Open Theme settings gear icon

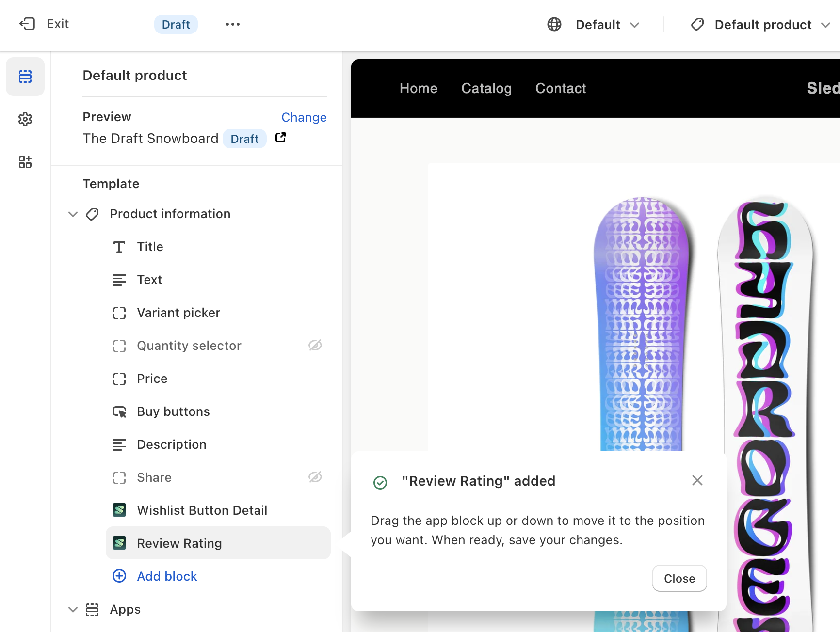(25, 119)
